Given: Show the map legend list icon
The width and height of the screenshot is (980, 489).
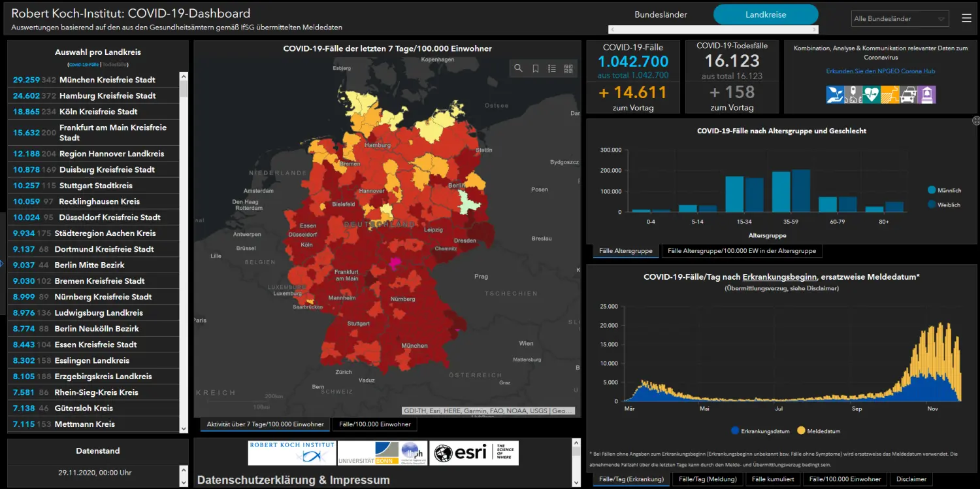Looking at the screenshot, I should coord(552,68).
